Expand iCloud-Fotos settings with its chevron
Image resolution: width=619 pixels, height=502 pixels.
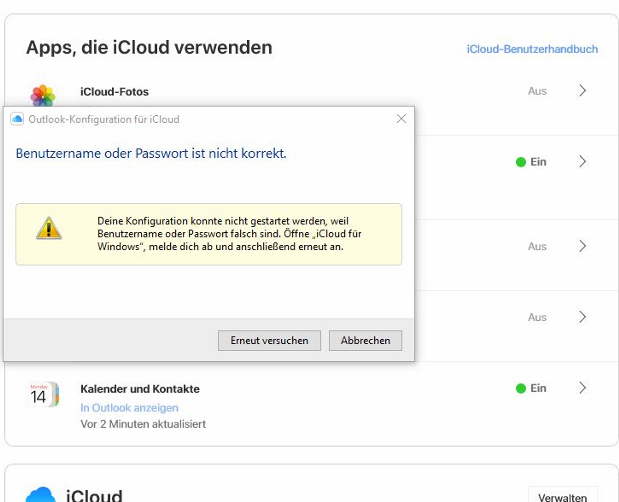pyautogui.click(x=583, y=91)
